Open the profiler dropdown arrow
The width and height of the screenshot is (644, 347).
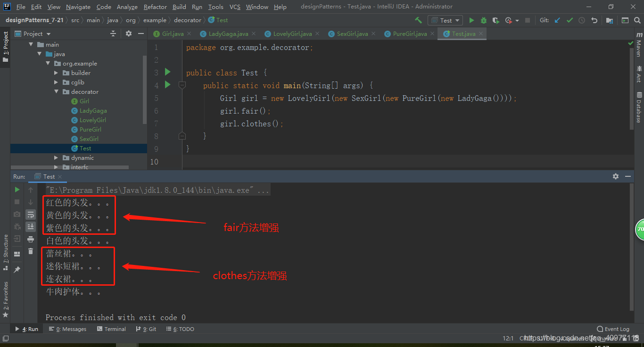coord(517,21)
